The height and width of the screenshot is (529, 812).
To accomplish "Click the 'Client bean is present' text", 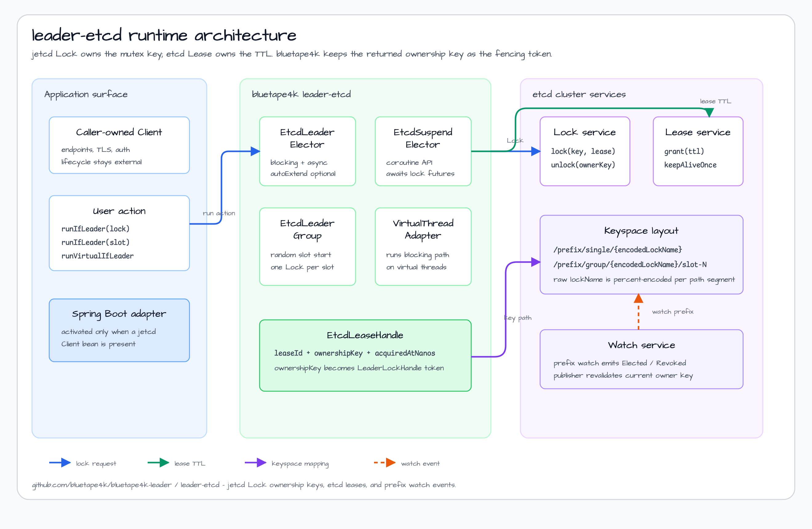I will coord(98,344).
